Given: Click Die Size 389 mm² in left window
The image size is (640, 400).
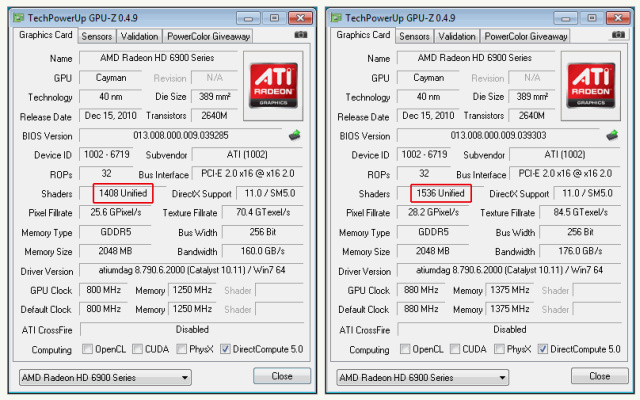Looking at the screenshot, I should click(x=214, y=97).
